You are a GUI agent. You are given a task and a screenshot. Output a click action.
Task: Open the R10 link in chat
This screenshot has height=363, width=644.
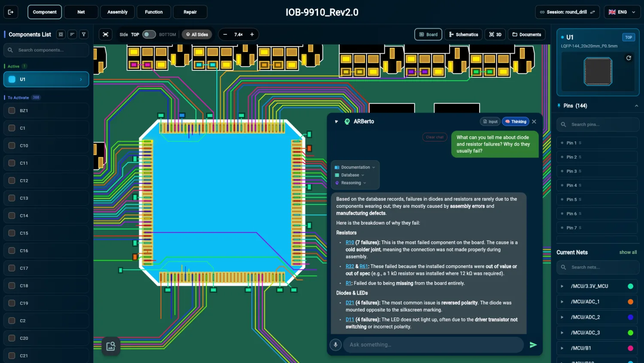coord(350,242)
